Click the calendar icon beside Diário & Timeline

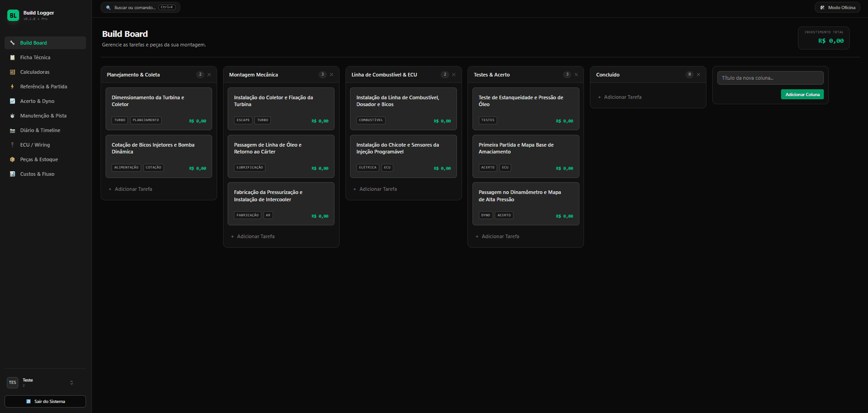click(12, 130)
